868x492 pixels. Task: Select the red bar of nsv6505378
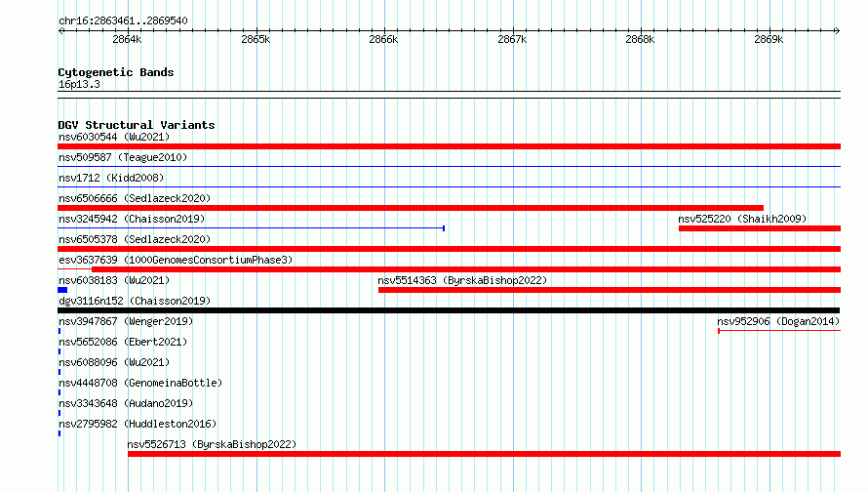[449, 249]
